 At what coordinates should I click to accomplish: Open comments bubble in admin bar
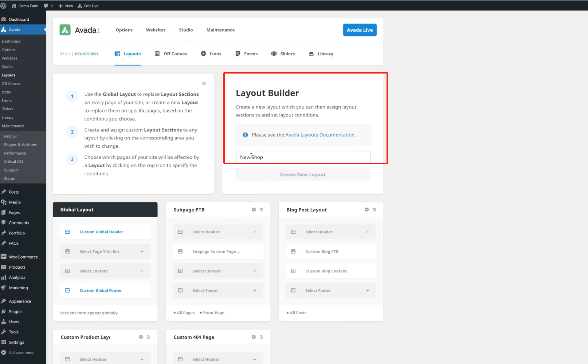48,6
